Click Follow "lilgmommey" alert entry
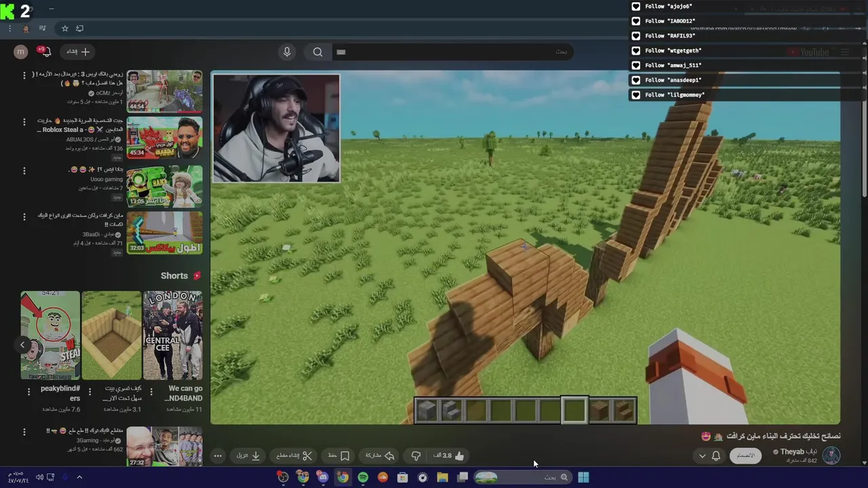Image resolution: width=868 pixels, height=488 pixels. [x=668, y=95]
